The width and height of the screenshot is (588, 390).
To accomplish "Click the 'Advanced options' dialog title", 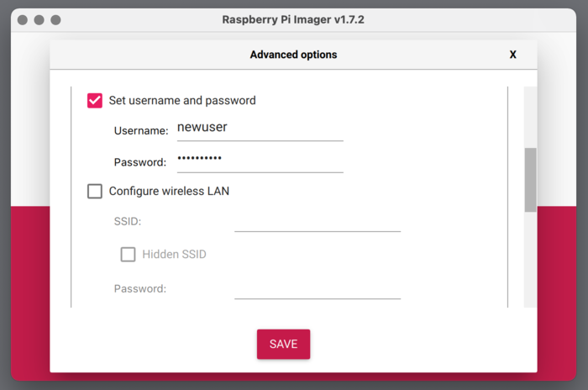I will pyautogui.click(x=294, y=55).
